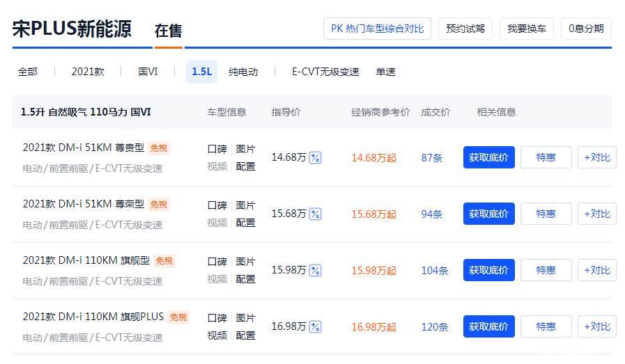Open price calculator icon beside 16.98万
This screenshot has width=625, height=364.
point(316,327)
